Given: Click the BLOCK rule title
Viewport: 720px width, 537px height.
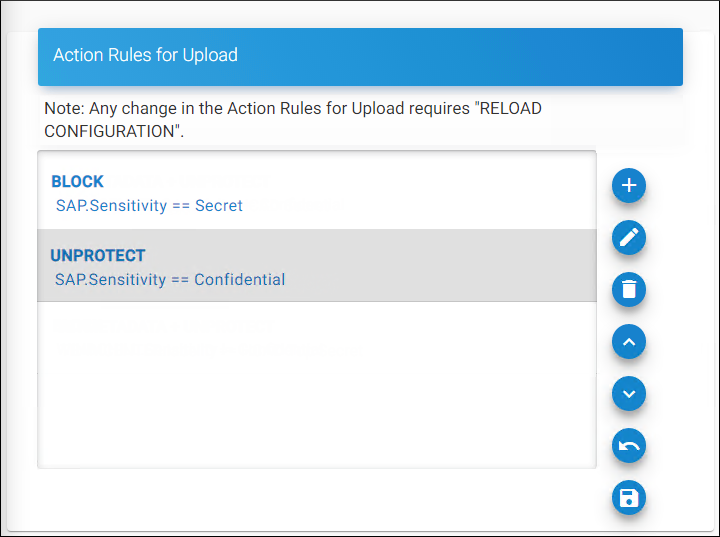Looking at the screenshot, I should (77, 182).
